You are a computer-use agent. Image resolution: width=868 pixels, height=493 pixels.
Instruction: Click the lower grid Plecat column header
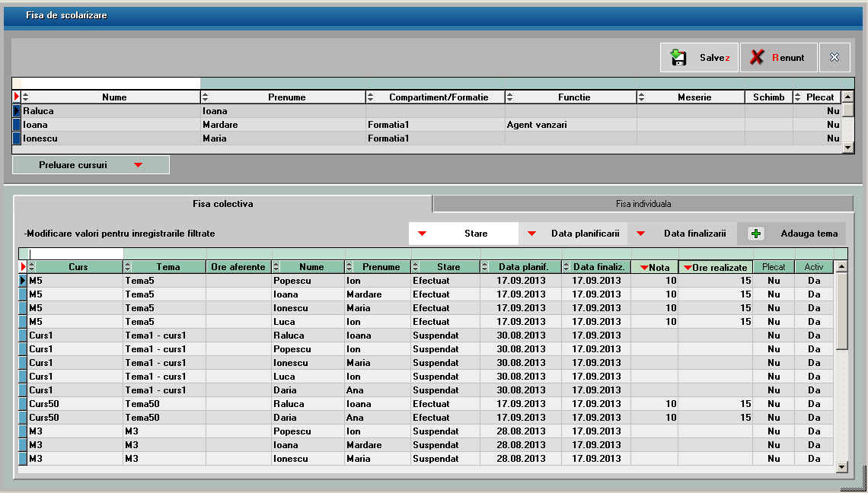coord(774,267)
